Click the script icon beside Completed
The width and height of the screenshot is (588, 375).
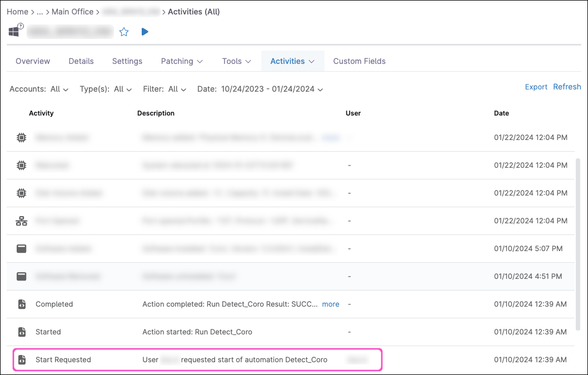coord(22,304)
